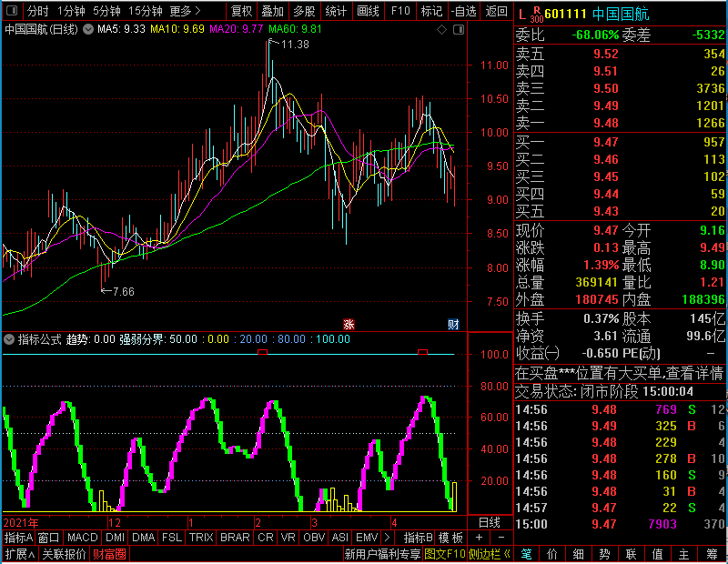Screen dimensions: 728x564
Task: Zoom in the chart with the plus button
Action: pyautogui.click(x=480, y=538)
